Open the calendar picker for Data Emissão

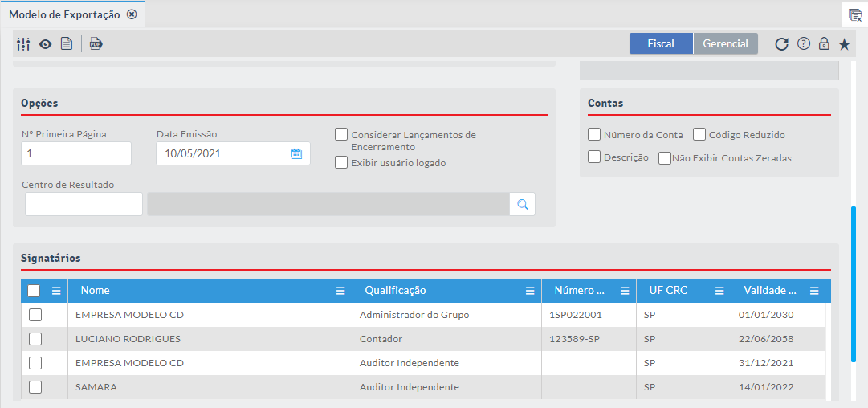(296, 153)
